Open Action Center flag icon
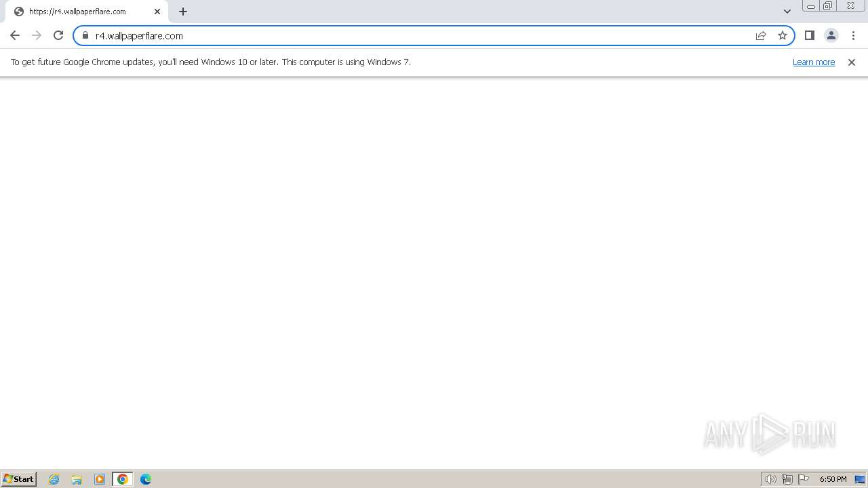 tap(804, 479)
